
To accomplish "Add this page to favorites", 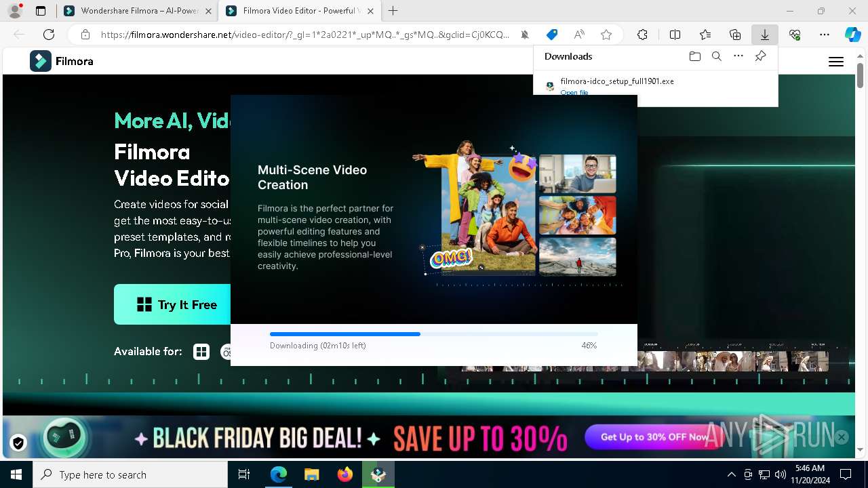I will [606, 35].
